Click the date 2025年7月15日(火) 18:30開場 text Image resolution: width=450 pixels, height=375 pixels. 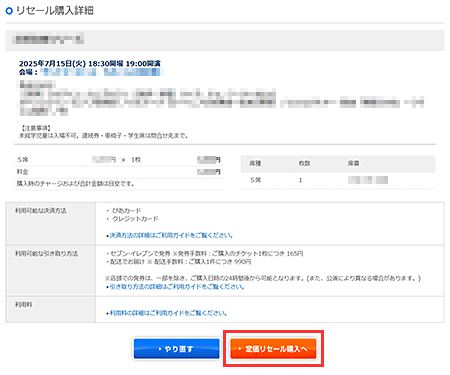click(x=71, y=63)
